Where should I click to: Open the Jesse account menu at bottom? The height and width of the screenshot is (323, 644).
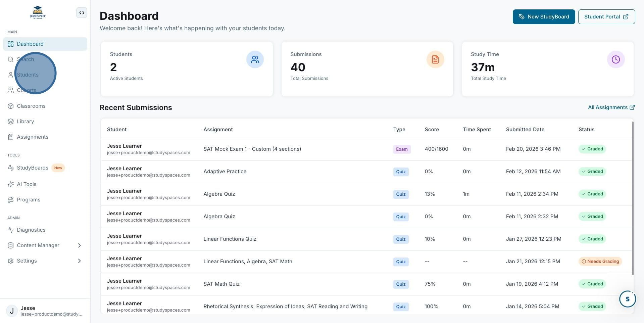[x=45, y=311]
